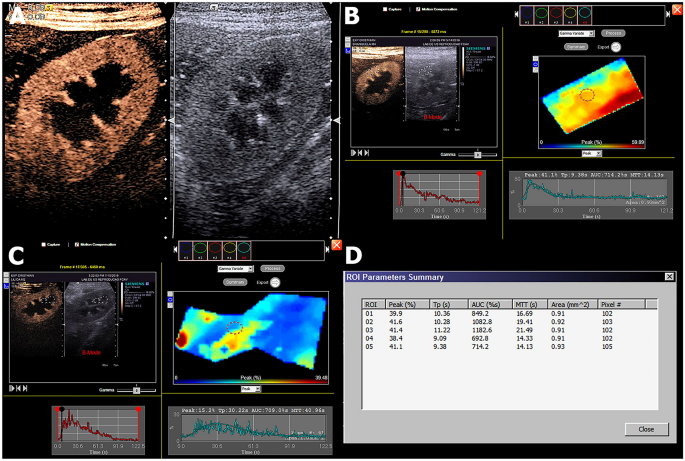Open the Peak parameter dropdown below panel B map
This screenshot has height=461, width=685.
[x=590, y=154]
